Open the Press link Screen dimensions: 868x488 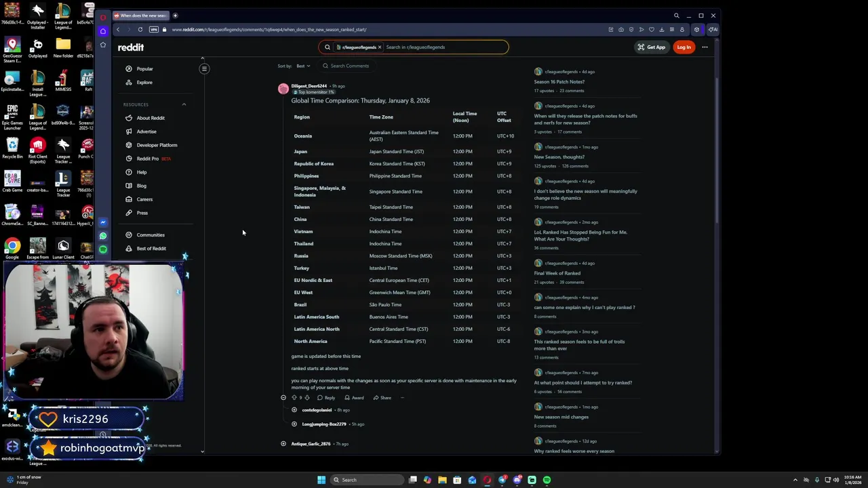[137, 213]
